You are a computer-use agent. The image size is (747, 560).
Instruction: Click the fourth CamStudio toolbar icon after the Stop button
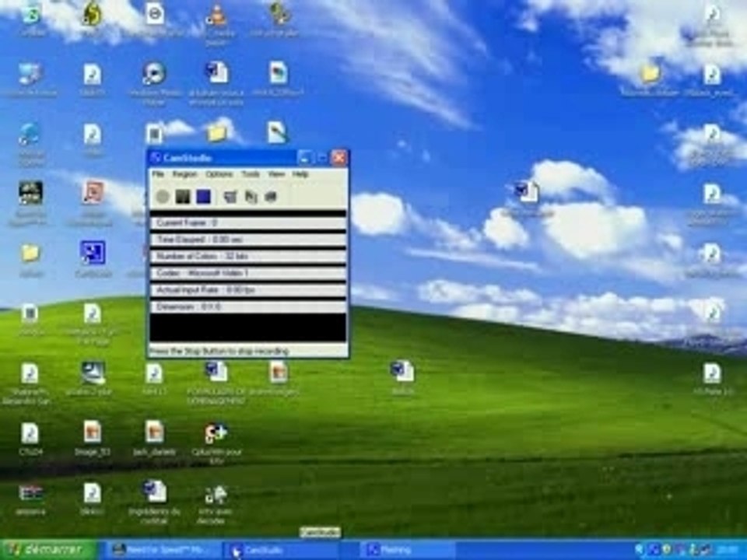[x=230, y=196]
